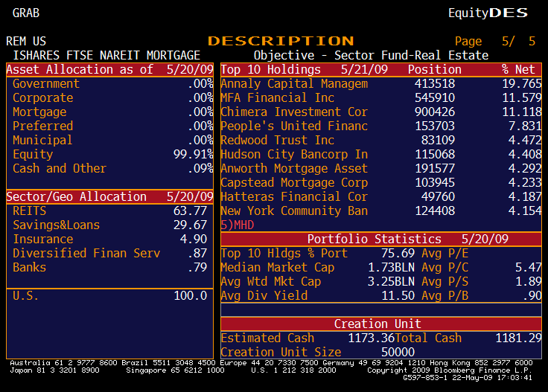
Task: Click Objective - Sector Fund-Real Estate text
Action: [x=371, y=55]
